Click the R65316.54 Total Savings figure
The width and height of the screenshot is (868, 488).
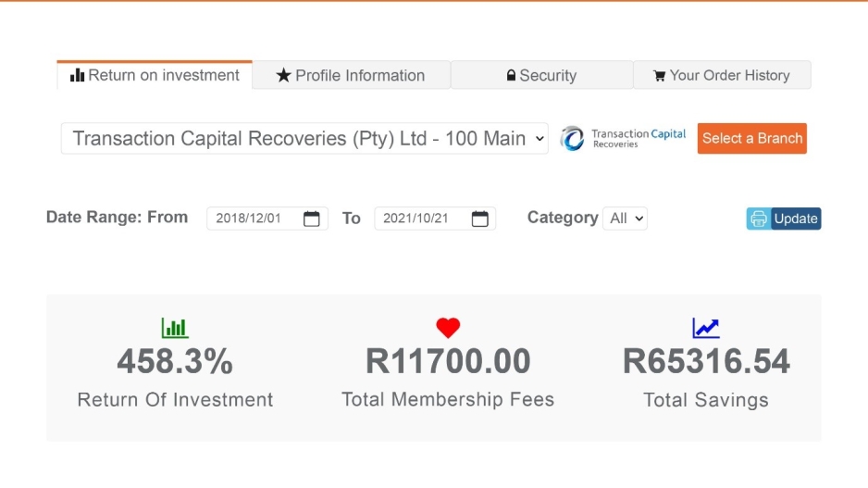tap(706, 361)
